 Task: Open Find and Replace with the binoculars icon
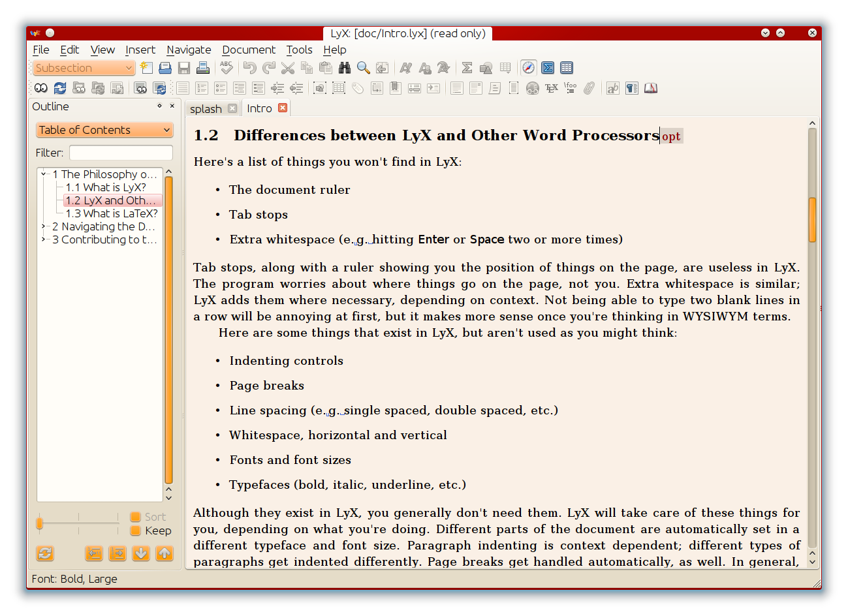[345, 68]
